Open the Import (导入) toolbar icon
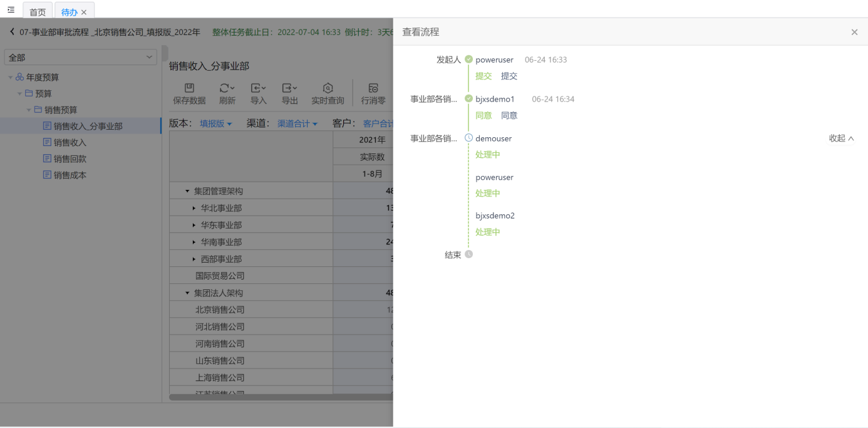The height and width of the screenshot is (428, 868). (258, 88)
